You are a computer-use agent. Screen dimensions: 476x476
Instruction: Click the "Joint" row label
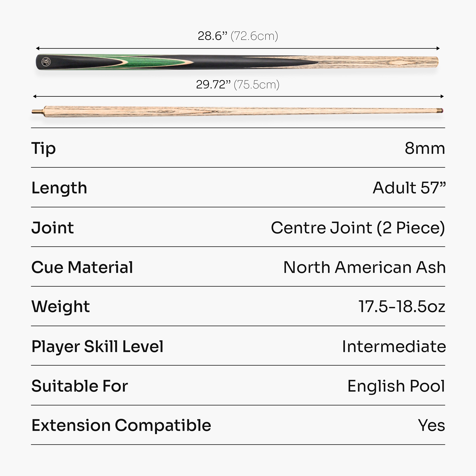(x=53, y=228)
